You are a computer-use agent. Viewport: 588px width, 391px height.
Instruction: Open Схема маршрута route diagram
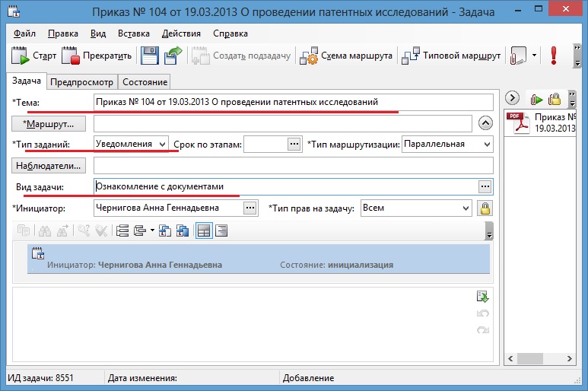tap(346, 56)
